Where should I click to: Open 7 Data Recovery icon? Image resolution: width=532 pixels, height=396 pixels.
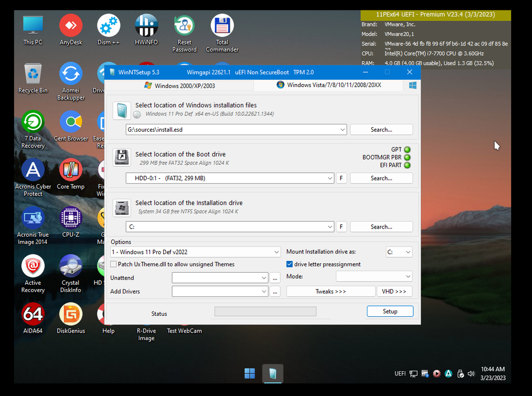click(33, 130)
